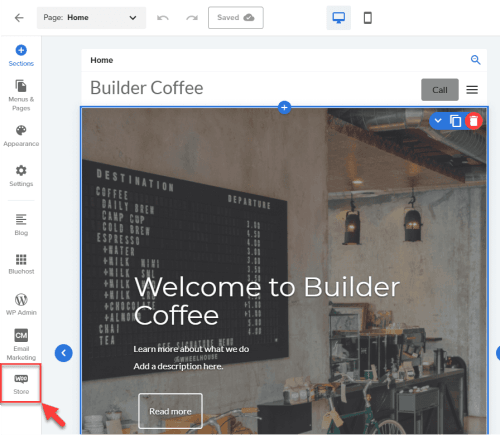Screen dimensions: 500x435
Task: Open the hamburger menu icon
Action: tap(472, 90)
